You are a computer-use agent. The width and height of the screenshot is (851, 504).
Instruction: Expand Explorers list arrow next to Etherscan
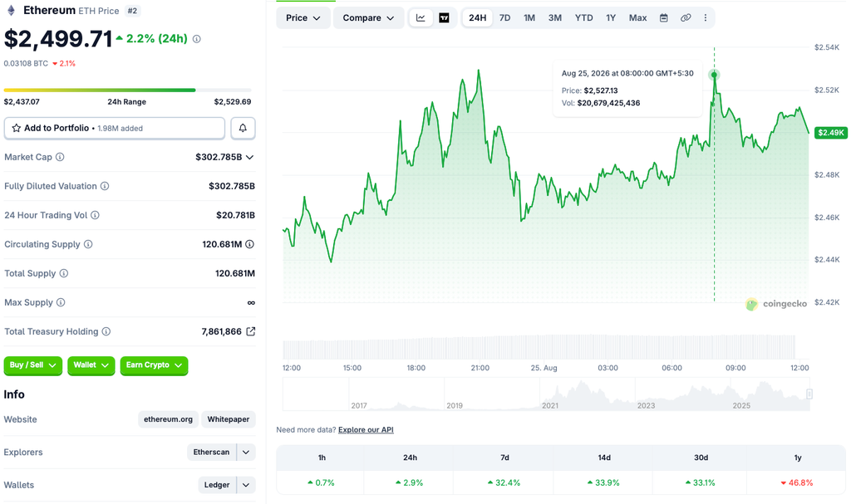coord(246,452)
